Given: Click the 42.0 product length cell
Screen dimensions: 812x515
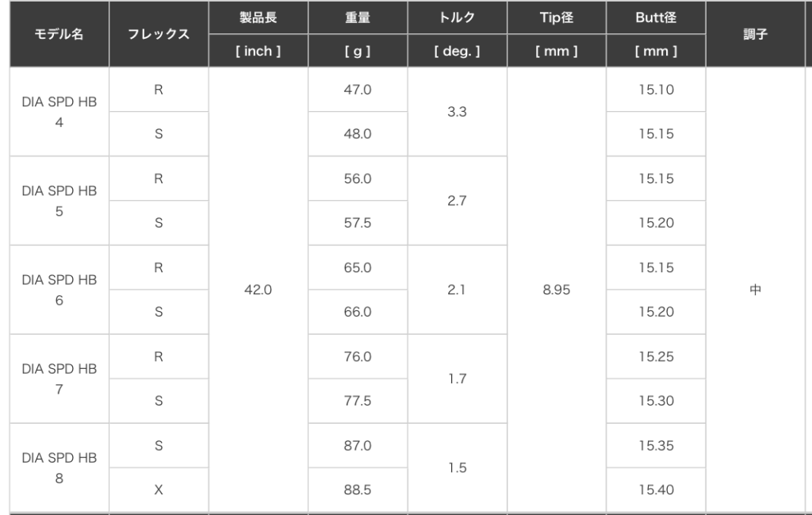Looking at the screenshot, I should pyautogui.click(x=258, y=290).
